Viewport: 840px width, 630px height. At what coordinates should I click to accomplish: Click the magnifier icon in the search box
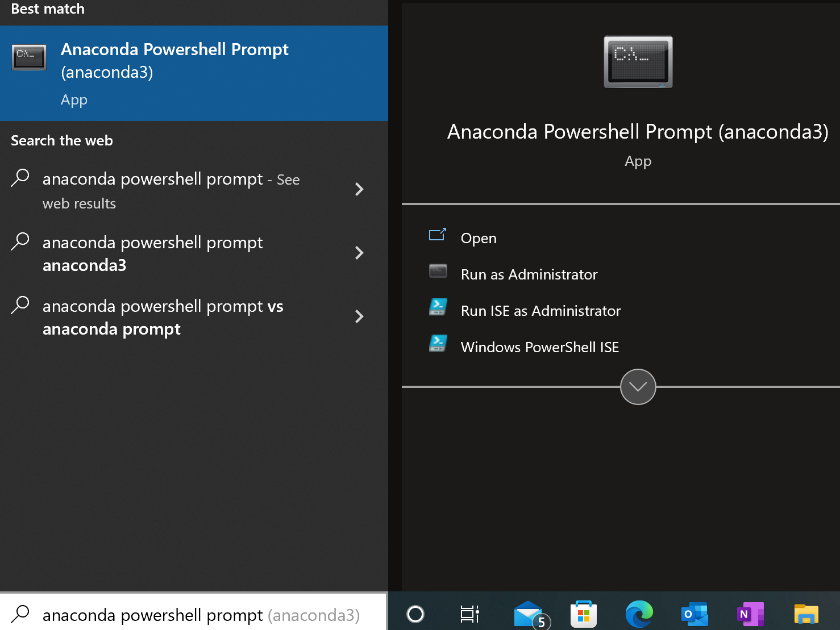pyautogui.click(x=20, y=614)
